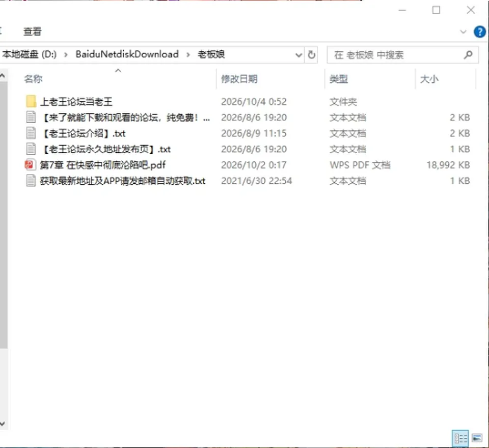489x448 pixels.
Task: Click type cell 文件夹
Action: [x=343, y=102]
